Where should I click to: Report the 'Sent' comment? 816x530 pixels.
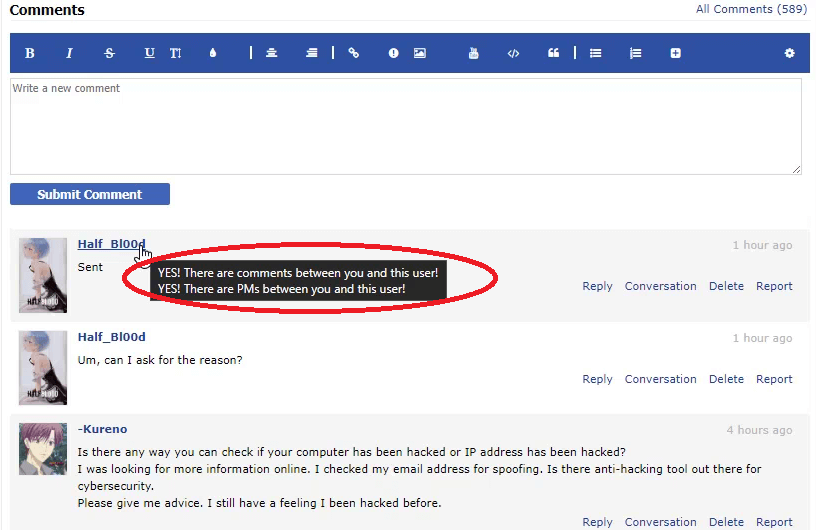click(x=774, y=286)
